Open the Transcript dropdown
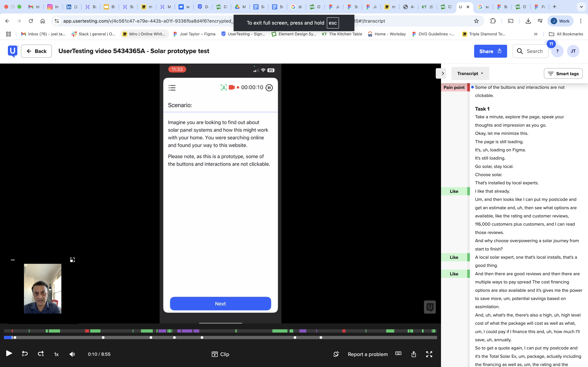 coord(470,74)
